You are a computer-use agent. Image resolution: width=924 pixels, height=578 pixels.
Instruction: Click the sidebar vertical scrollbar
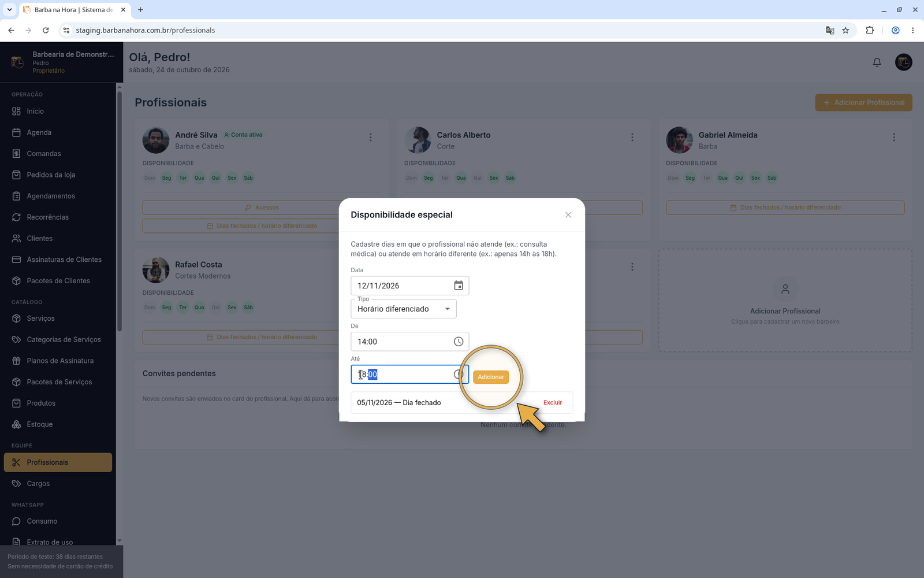(x=120, y=212)
